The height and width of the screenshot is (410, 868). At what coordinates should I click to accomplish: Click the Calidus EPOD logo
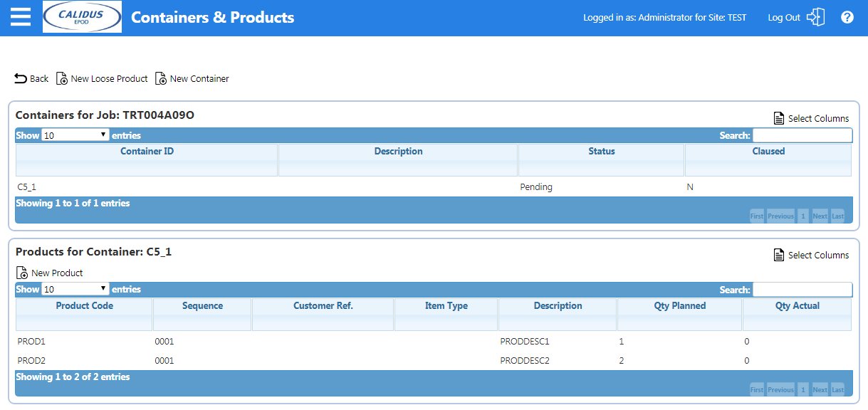[82, 17]
